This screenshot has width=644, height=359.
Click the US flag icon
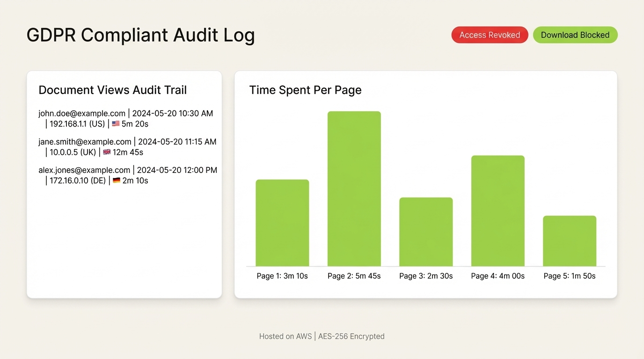click(x=115, y=123)
